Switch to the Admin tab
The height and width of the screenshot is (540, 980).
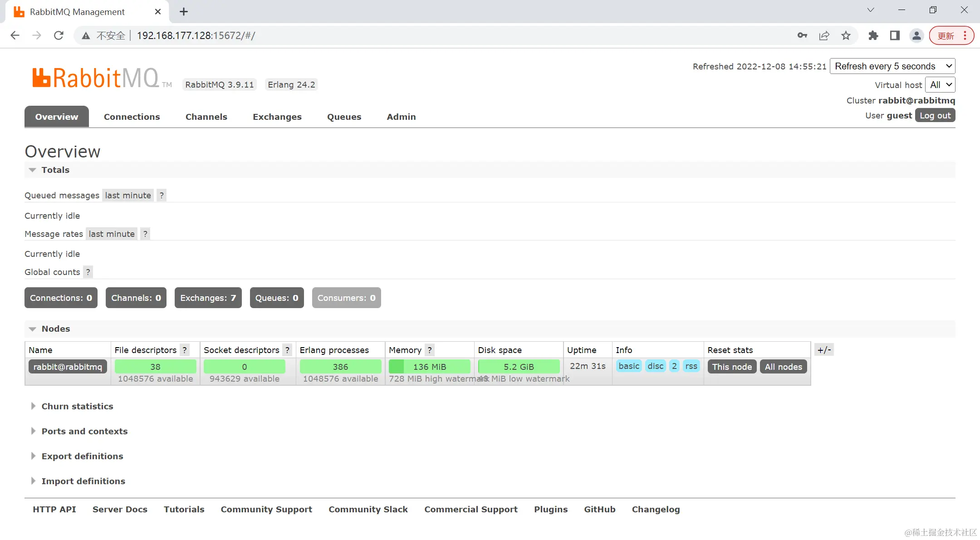coord(402,117)
